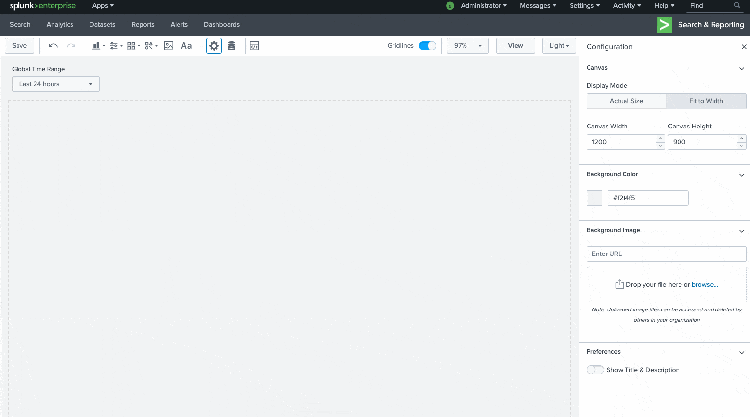Toggle the Gridlines switch
The width and height of the screenshot is (750, 417).
click(x=427, y=46)
